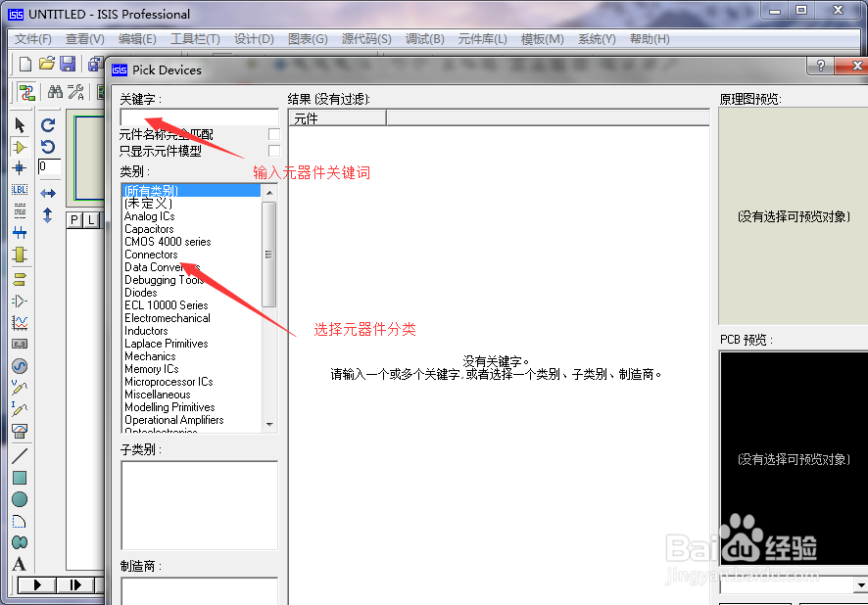
Task: Click the L library button
Action: pyautogui.click(x=91, y=220)
